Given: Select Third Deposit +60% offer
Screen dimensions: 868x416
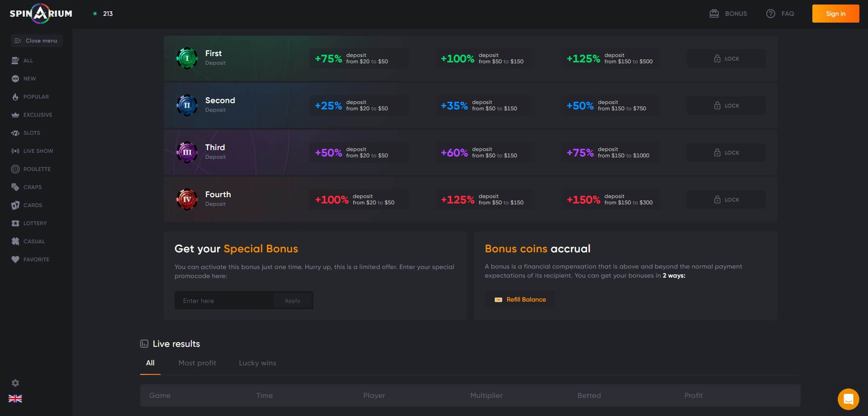Looking at the screenshot, I should pyautogui.click(x=484, y=153).
